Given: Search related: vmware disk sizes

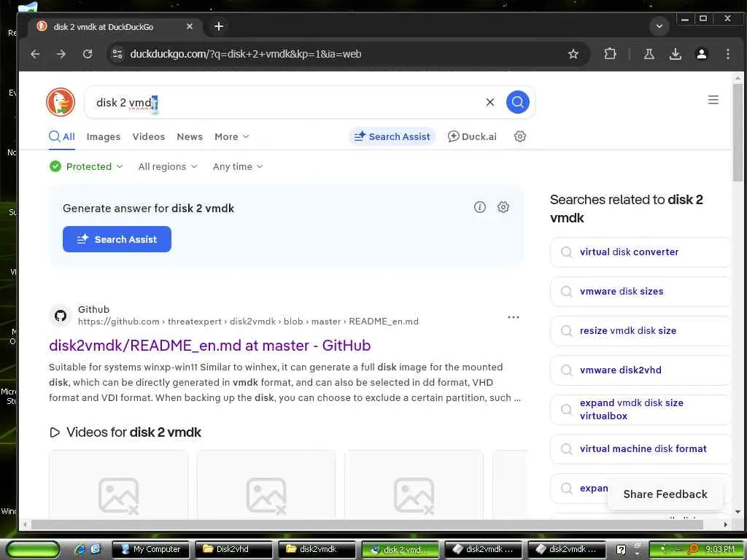Looking at the screenshot, I should tap(640, 291).
